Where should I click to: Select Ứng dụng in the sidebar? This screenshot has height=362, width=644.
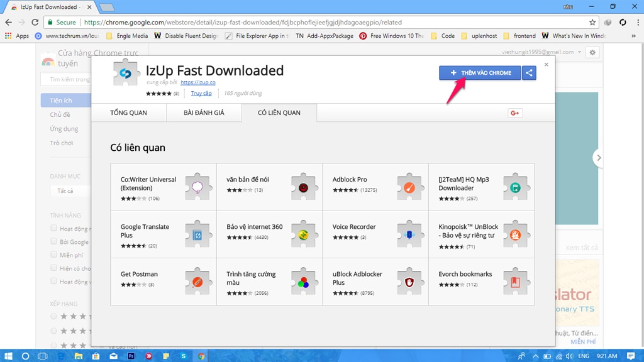click(x=65, y=129)
